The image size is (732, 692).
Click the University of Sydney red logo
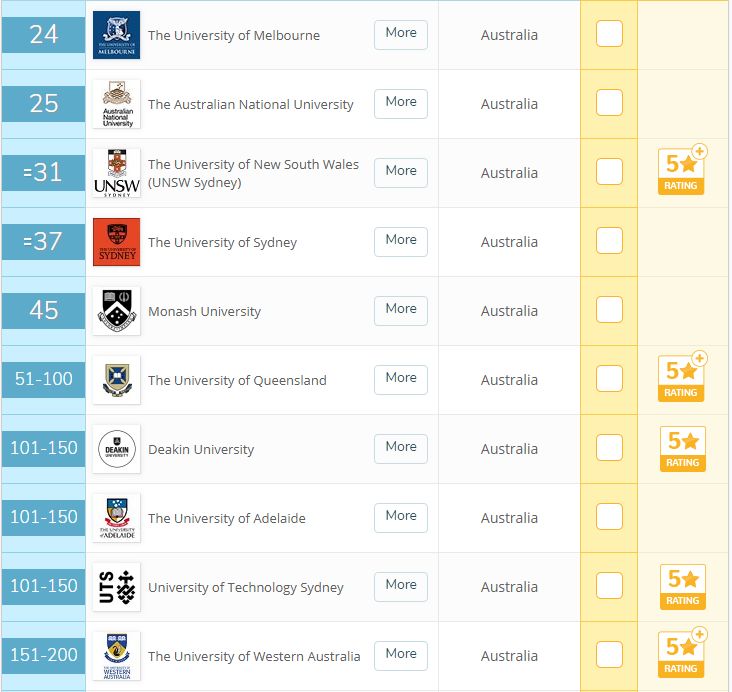point(116,242)
